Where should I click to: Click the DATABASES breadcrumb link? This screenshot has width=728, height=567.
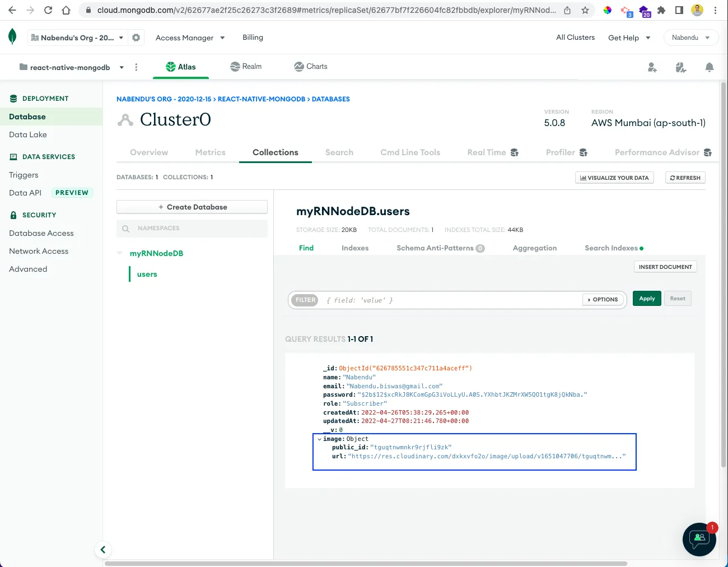click(330, 99)
